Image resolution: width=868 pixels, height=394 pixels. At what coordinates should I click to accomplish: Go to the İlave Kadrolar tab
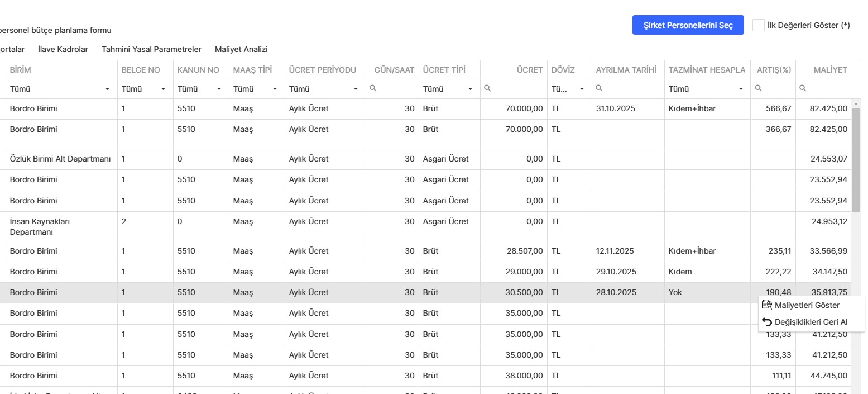tap(63, 49)
